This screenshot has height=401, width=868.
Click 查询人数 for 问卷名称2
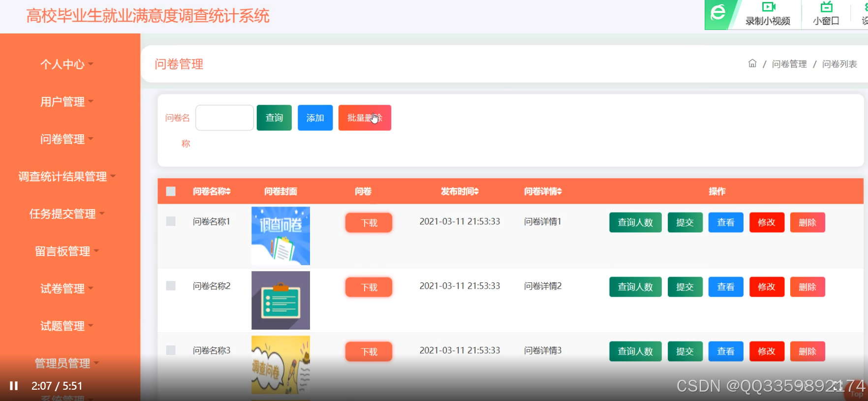coord(635,287)
